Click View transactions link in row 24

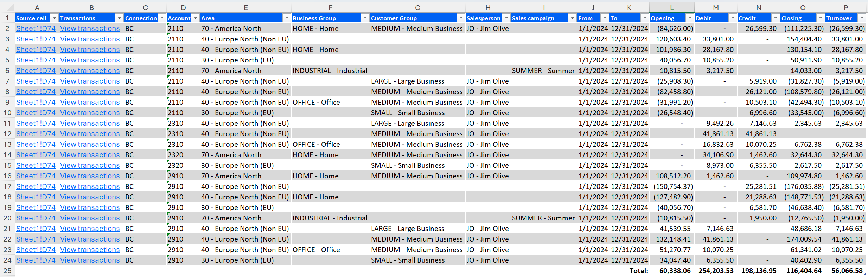[x=90, y=260]
